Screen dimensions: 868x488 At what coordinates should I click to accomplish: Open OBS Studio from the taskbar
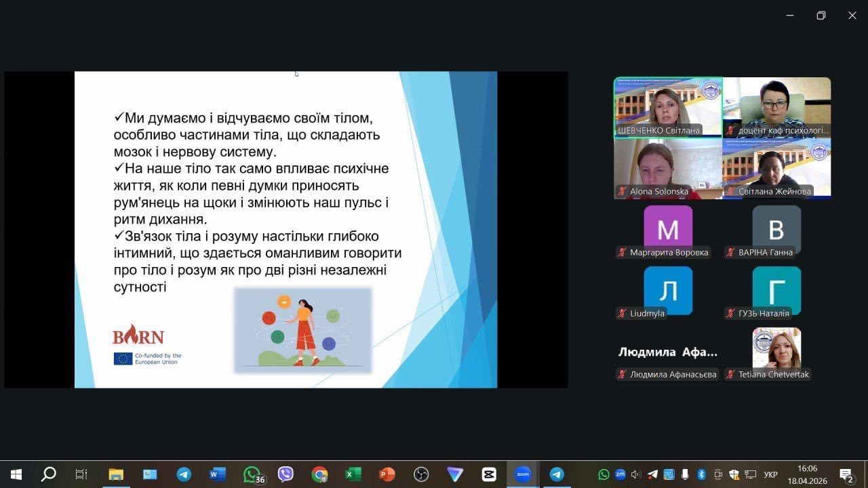pos(421,474)
